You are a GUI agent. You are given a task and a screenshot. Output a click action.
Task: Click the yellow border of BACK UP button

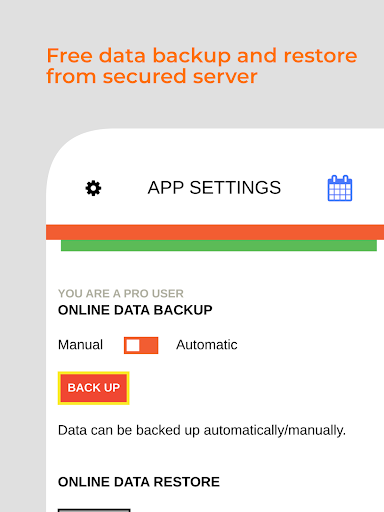(94, 373)
